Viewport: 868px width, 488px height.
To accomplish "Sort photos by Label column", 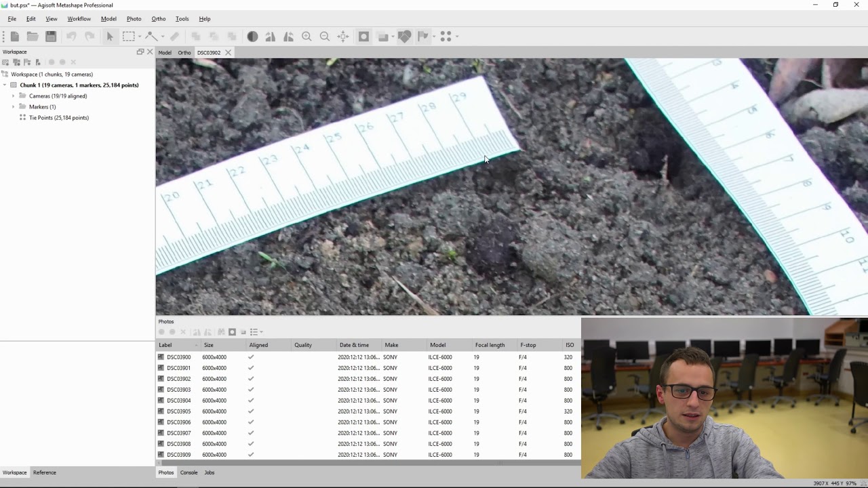I will tap(178, 345).
